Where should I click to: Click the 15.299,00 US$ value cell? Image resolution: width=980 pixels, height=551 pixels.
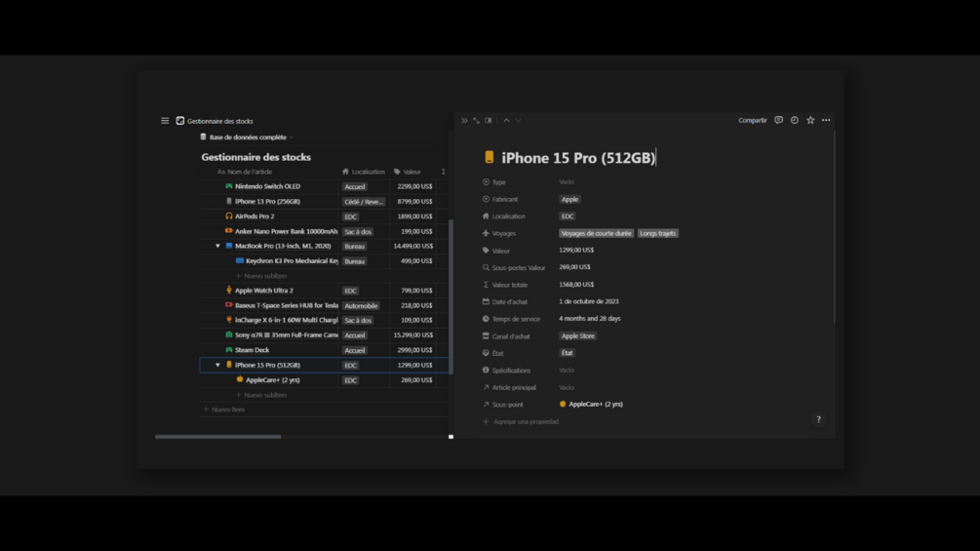pos(412,335)
